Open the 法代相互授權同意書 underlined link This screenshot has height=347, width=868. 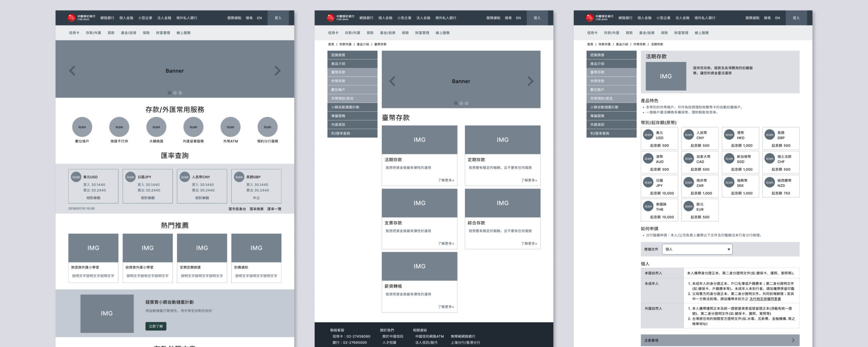pyautogui.click(x=765, y=299)
